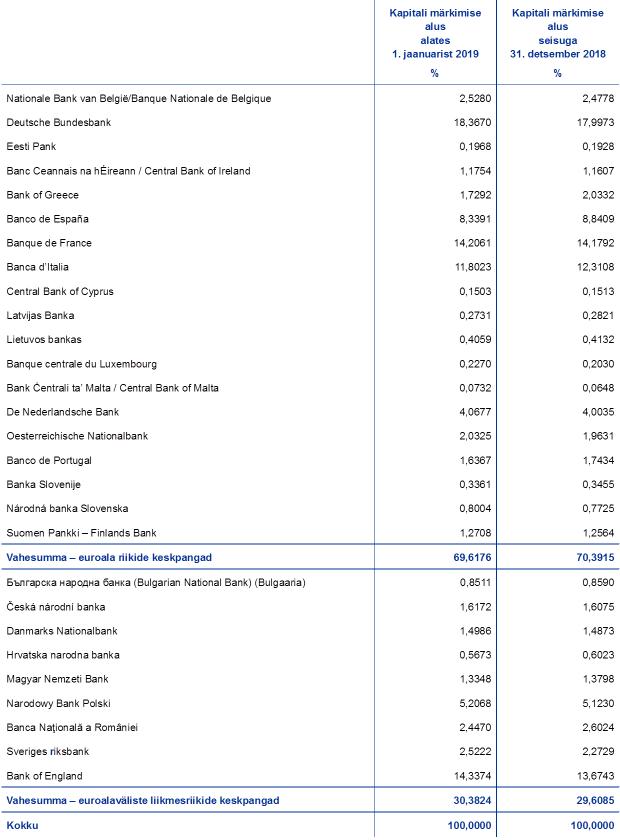Click the Eesti Pank bank name

click(x=31, y=146)
